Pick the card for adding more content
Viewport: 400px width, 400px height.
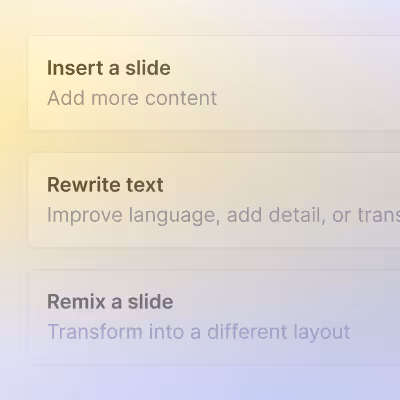point(214,83)
